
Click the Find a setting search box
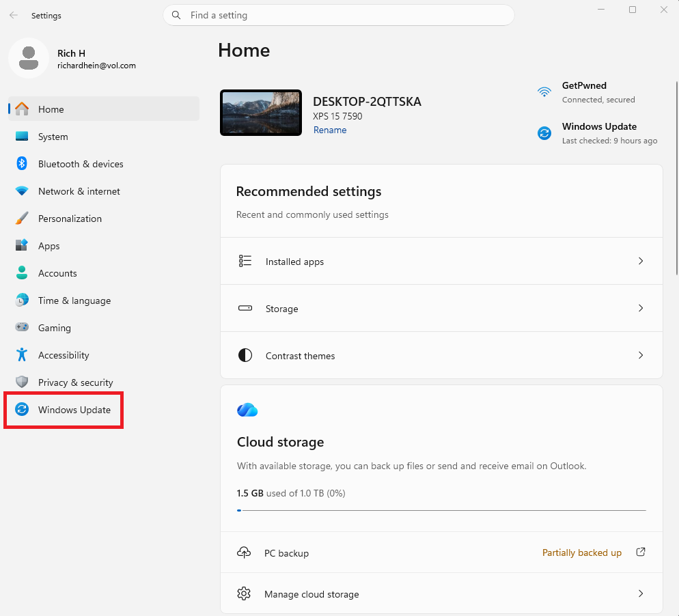click(x=339, y=15)
